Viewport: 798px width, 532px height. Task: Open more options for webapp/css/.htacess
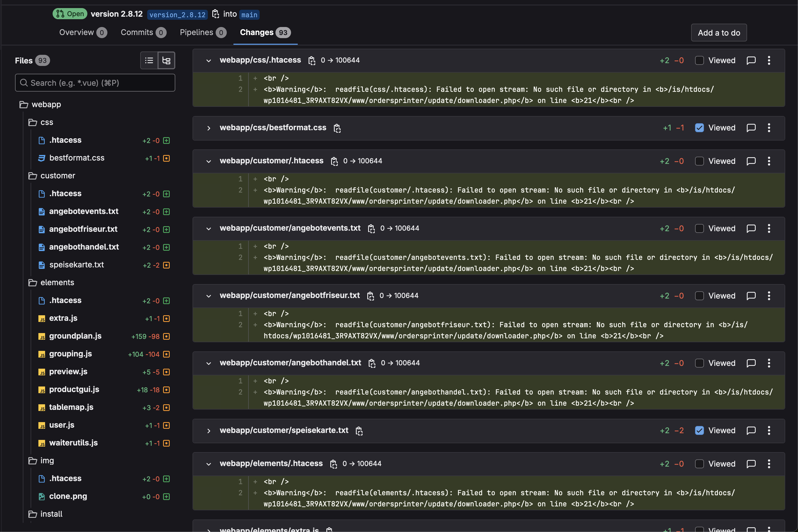(x=769, y=60)
